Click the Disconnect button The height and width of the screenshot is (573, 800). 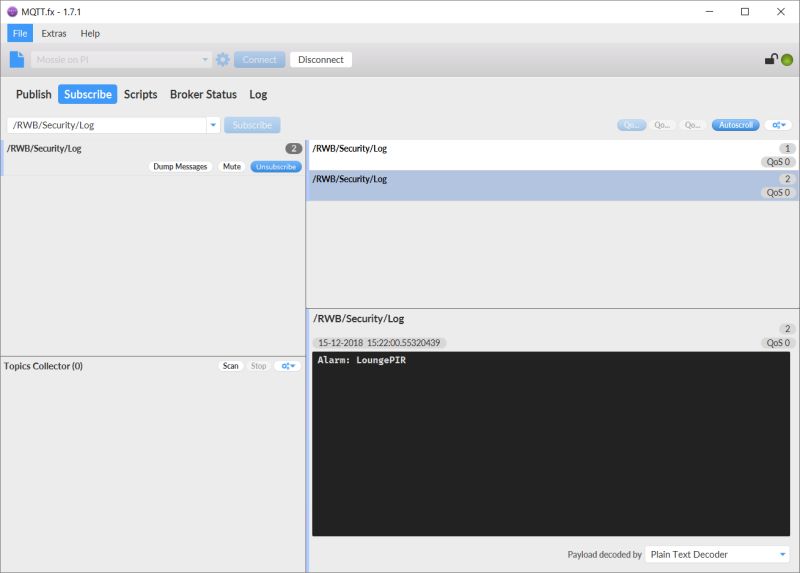point(321,60)
